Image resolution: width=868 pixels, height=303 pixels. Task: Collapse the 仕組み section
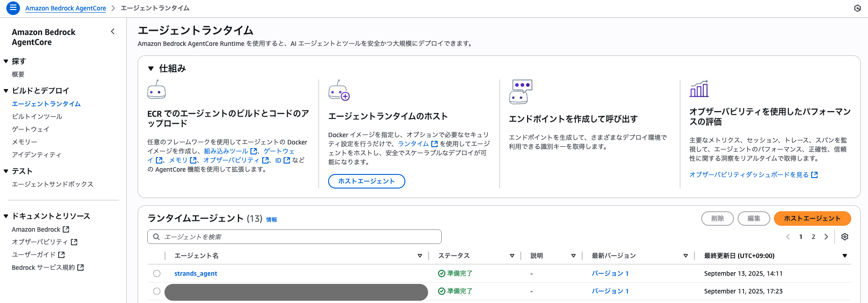[x=151, y=69]
